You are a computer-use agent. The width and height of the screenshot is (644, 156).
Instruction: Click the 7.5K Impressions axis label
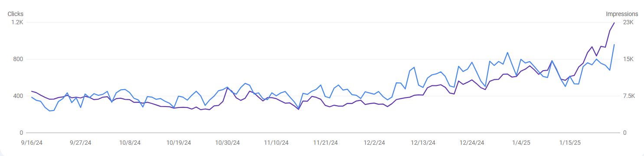point(629,96)
